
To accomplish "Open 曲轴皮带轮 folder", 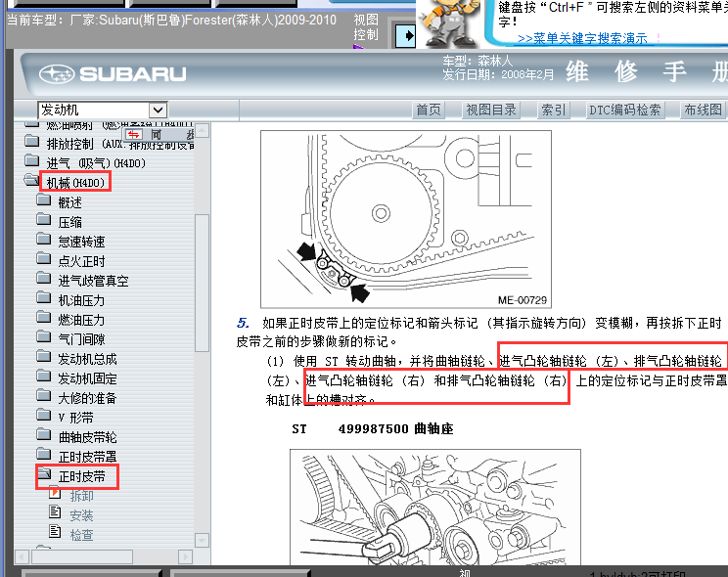I will pyautogui.click(x=88, y=437).
